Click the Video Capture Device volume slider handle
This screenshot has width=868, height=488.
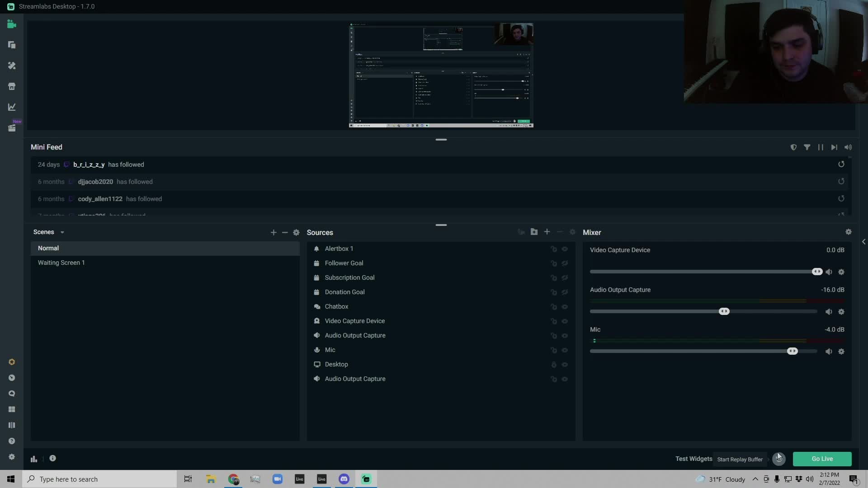[x=817, y=272]
